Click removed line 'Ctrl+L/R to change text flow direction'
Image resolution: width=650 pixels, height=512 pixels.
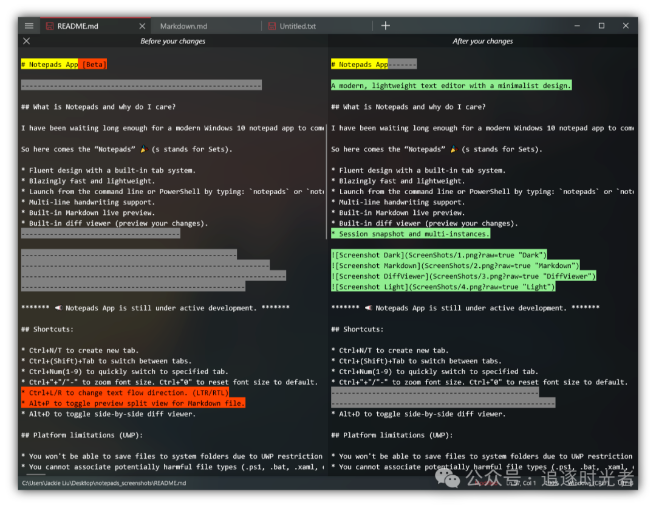point(125,393)
